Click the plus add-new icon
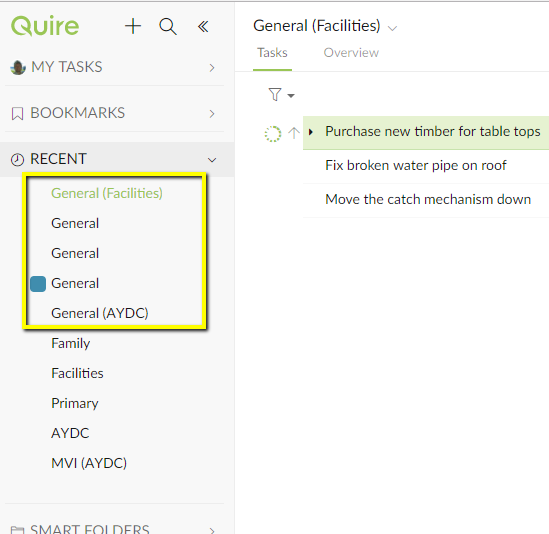The width and height of the screenshot is (549, 534). [133, 26]
